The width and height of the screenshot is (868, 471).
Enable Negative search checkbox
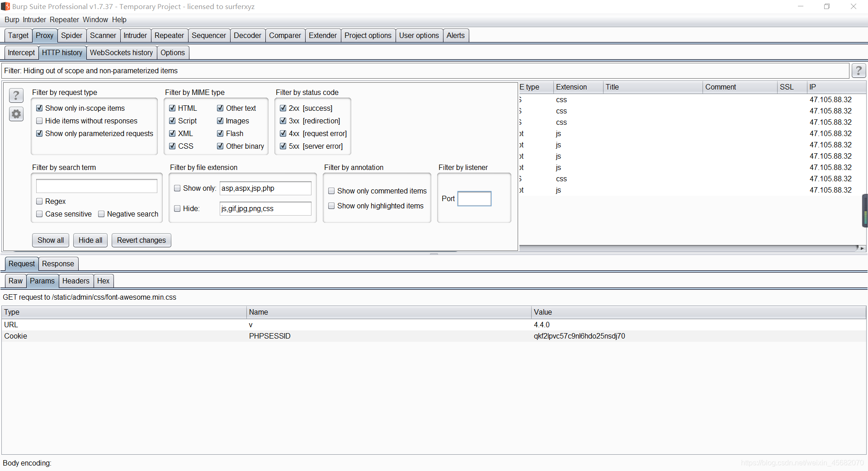coord(101,214)
